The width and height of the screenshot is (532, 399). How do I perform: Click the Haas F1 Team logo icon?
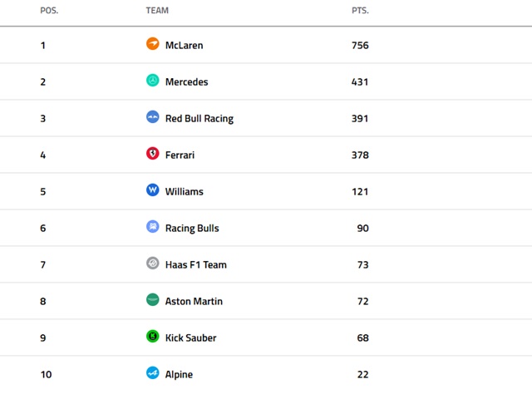click(x=152, y=264)
